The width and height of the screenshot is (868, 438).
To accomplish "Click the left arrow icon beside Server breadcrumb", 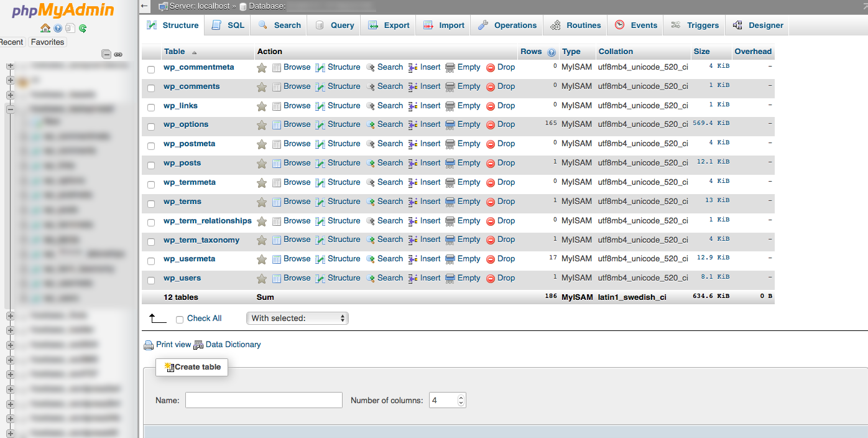I will 144,6.
